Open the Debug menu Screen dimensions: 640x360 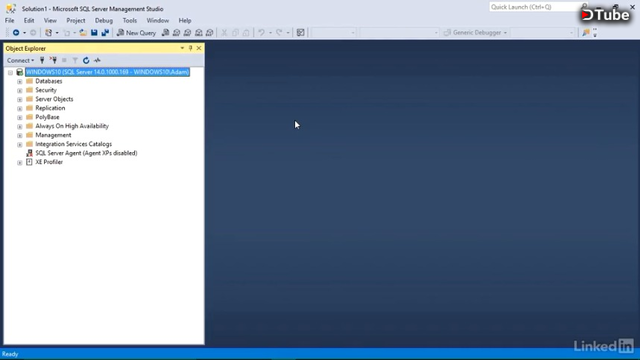(x=104, y=20)
